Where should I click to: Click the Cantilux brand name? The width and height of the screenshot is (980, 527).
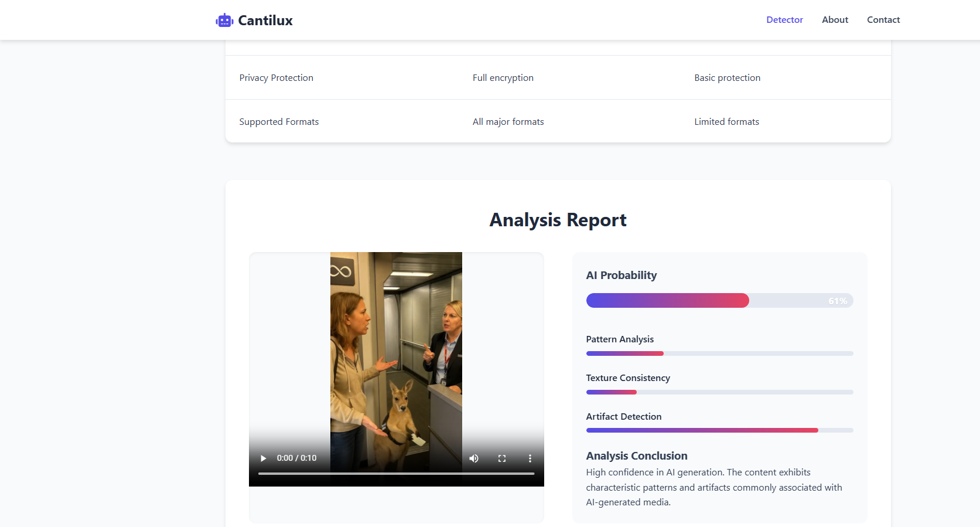pos(265,21)
